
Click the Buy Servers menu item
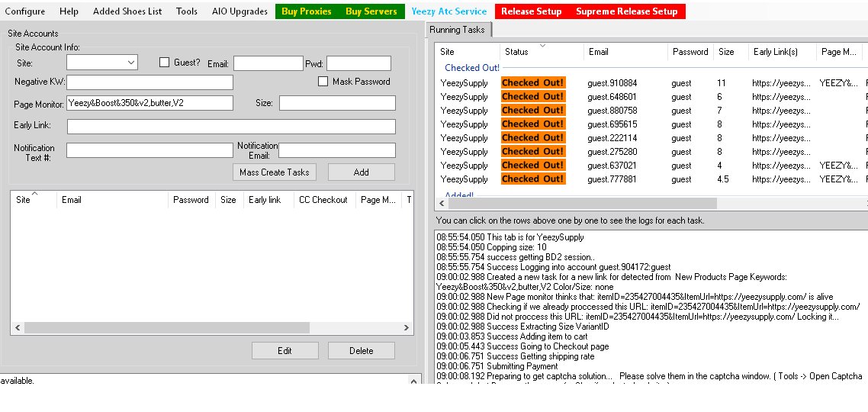[371, 11]
